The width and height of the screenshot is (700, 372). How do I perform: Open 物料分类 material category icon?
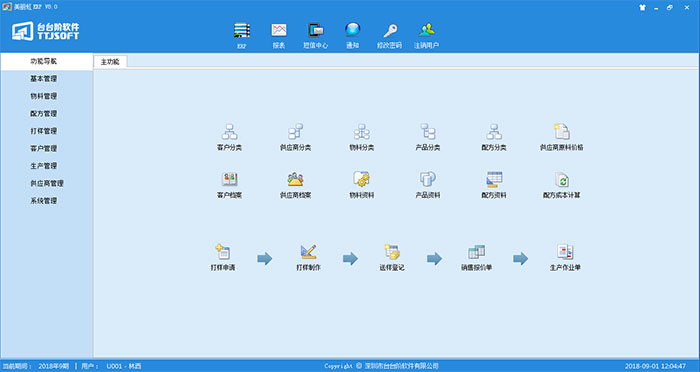coord(362,132)
